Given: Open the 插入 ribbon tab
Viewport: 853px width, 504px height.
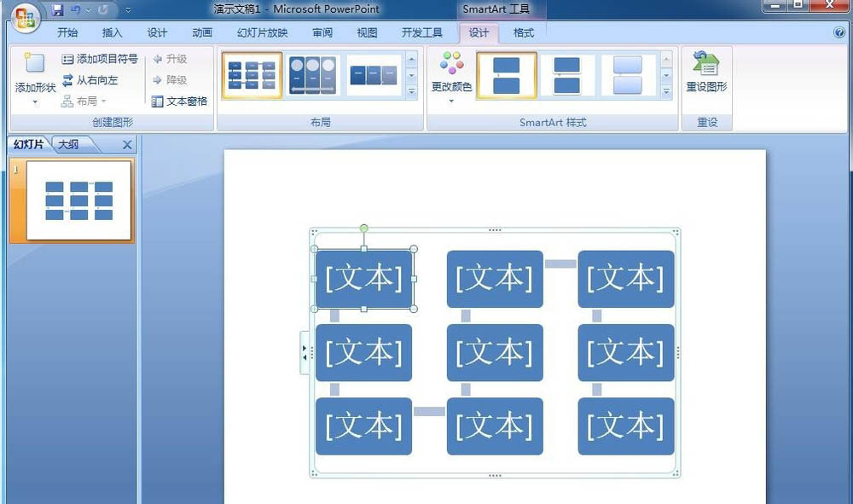Looking at the screenshot, I should (112, 32).
